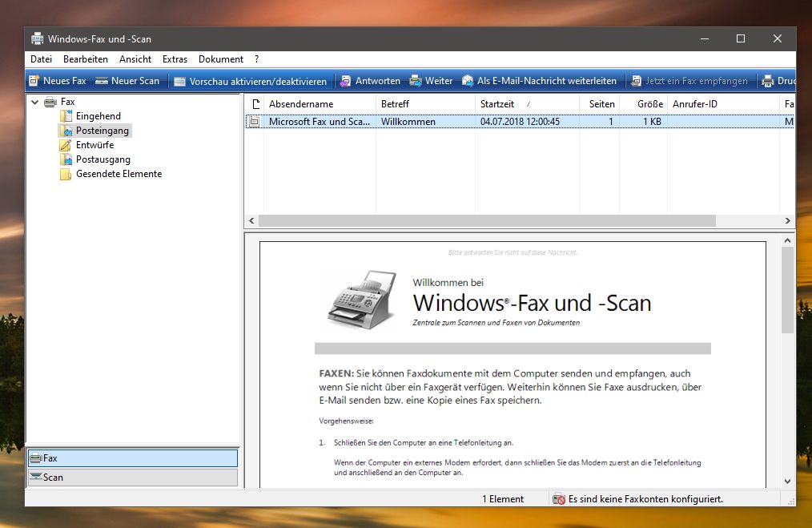Open the Datei menu
The height and width of the screenshot is (528, 812).
point(42,59)
